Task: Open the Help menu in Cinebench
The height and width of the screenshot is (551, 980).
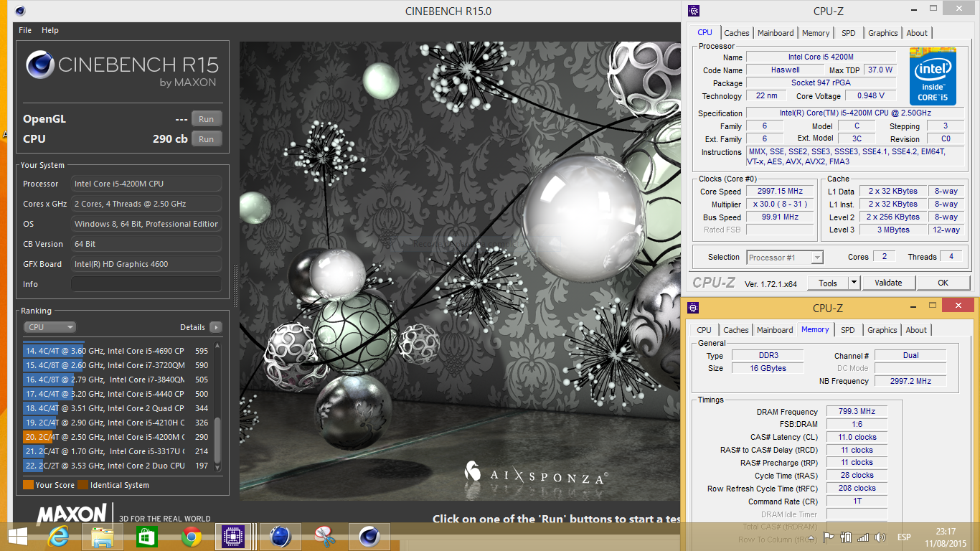Action: [50, 30]
